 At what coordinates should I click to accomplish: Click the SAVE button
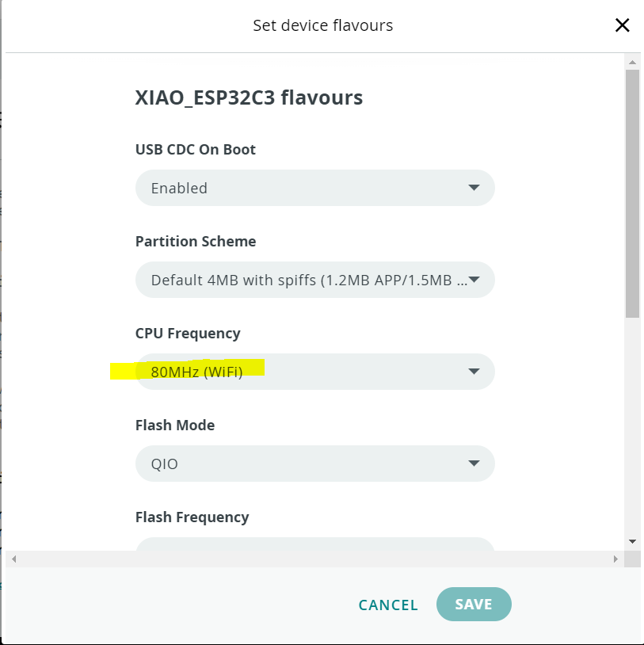(x=474, y=605)
